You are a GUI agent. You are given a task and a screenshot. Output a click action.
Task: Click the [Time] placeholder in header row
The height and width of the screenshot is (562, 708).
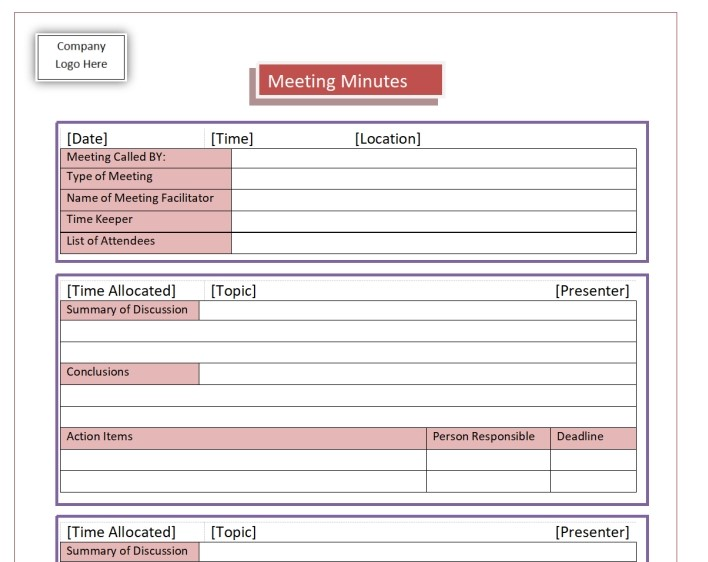point(232,139)
